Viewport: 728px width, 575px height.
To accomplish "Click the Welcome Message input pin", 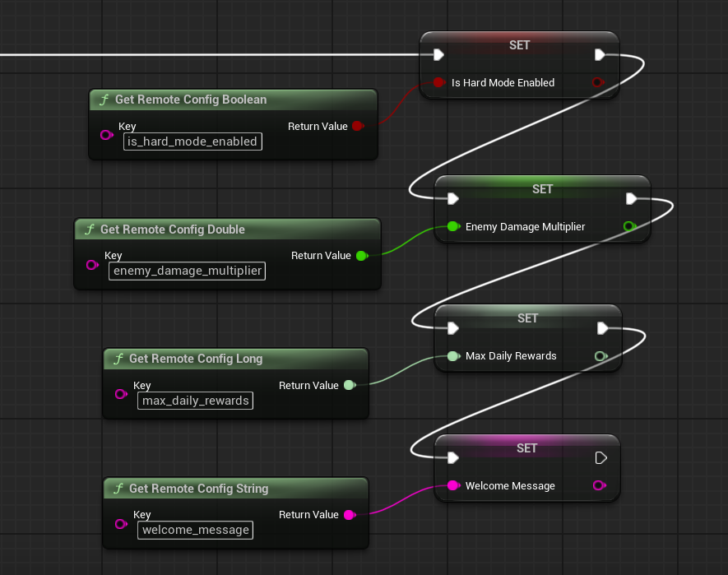I will click(x=453, y=486).
